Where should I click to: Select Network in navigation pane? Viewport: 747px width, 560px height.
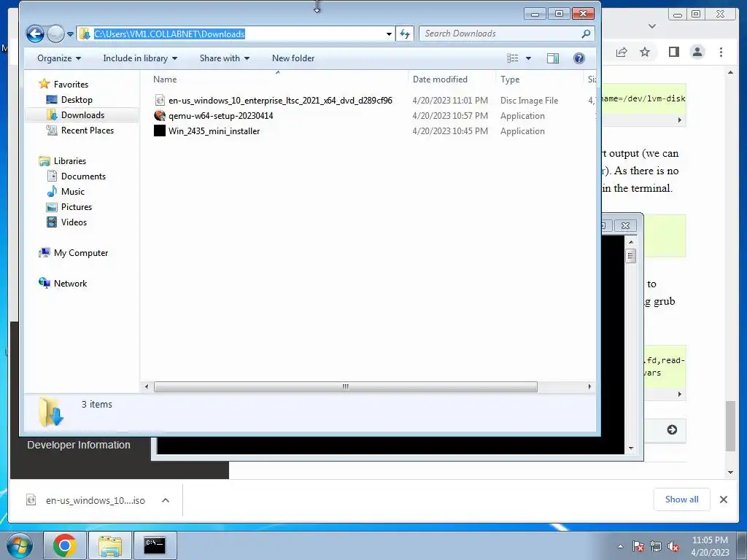point(70,284)
